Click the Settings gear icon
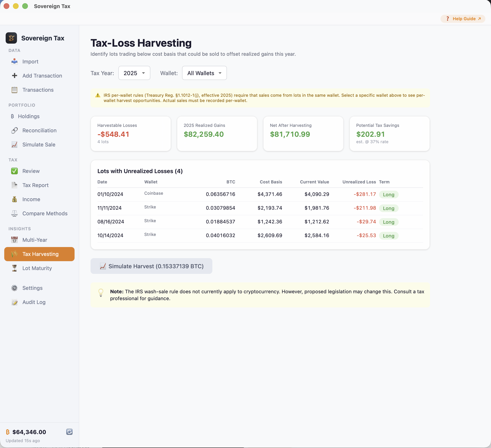Screen dimensions: 491x448 [x=14, y=288]
